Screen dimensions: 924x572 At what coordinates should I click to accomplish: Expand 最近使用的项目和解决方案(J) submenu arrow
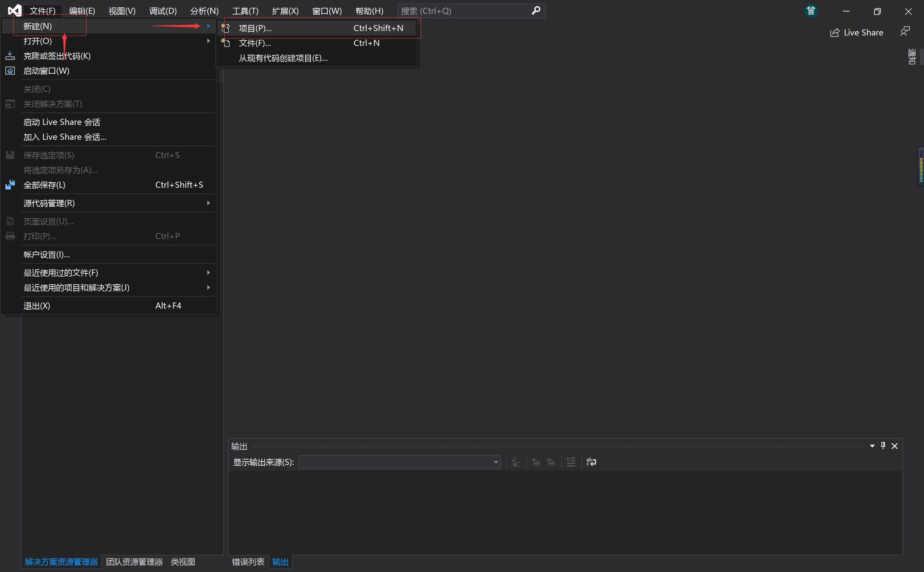[x=208, y=287]
